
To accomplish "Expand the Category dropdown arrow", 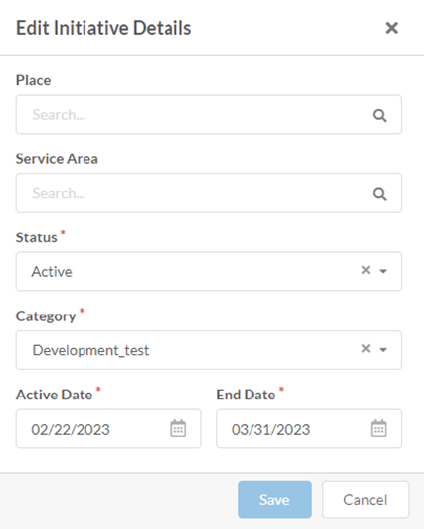I will [x=383, y=350].
